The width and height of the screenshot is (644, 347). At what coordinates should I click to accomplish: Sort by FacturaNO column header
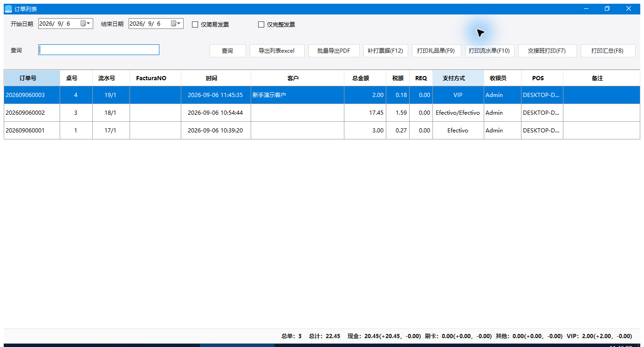(x=156, y=78)
